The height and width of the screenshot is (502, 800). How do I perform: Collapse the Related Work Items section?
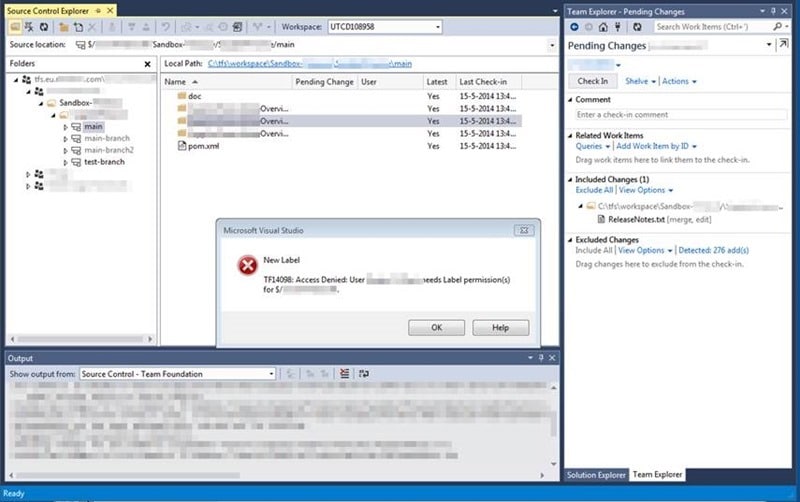tap(570, 136)
